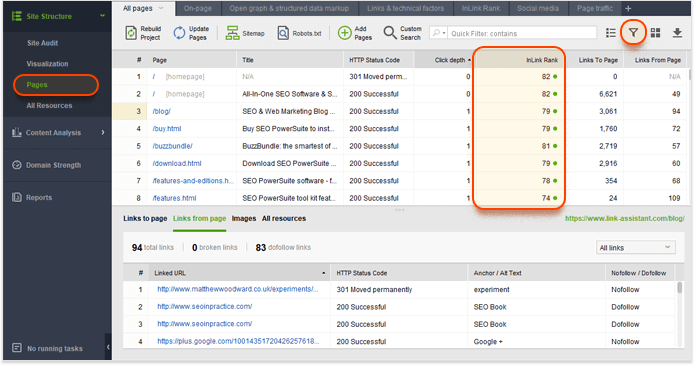Sort by Click depth column
The image size is (694, 365).
[450, 60]
